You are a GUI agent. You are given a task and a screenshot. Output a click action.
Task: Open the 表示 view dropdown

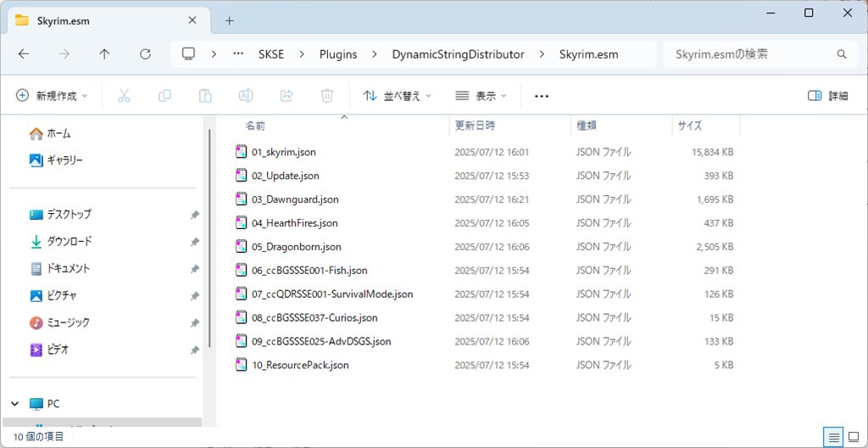coord(481,96)
